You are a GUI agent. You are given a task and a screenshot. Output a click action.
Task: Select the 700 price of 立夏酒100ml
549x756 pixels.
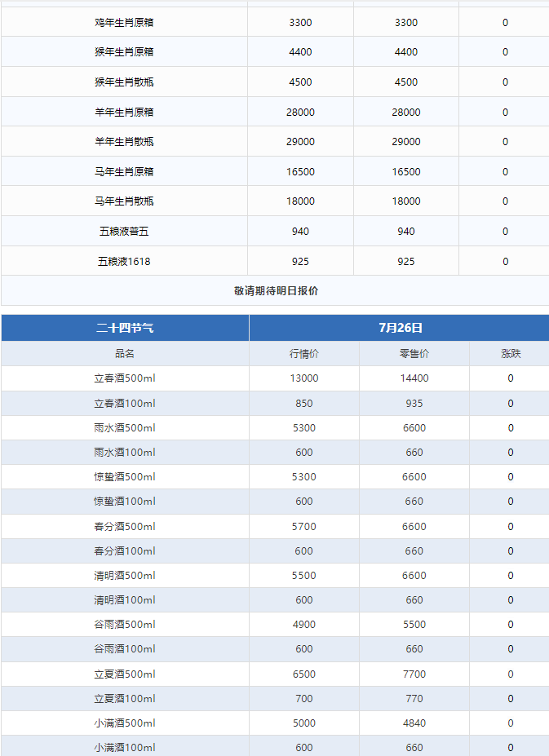(304, 699)
